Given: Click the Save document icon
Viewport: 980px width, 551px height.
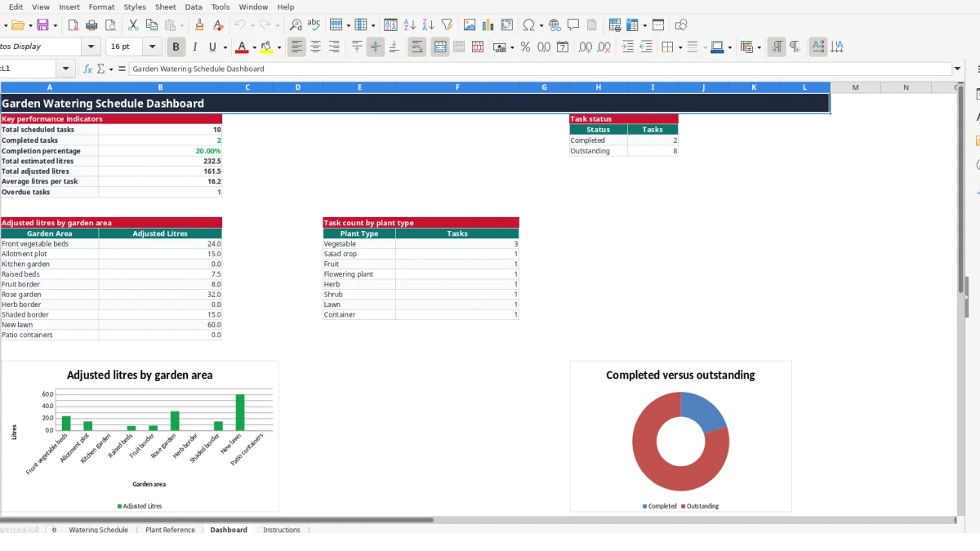Looking at the screenshot, I should click(42, 25).
